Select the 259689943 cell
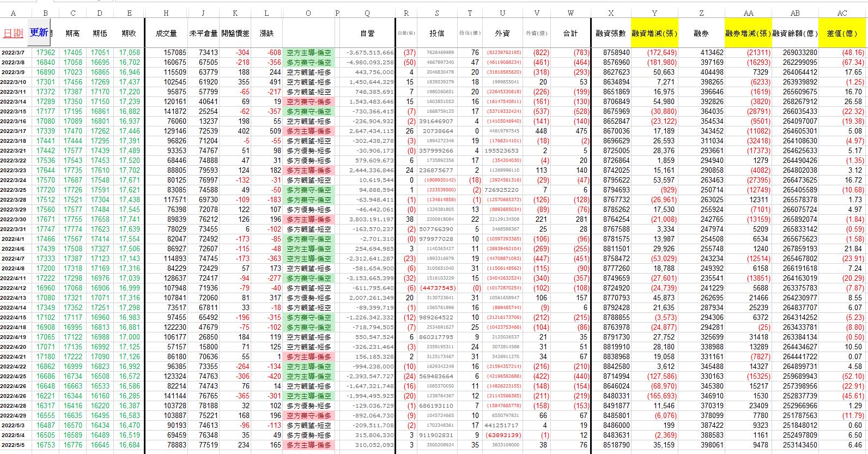This screenshot has width=868, height=454. point(795,377)
